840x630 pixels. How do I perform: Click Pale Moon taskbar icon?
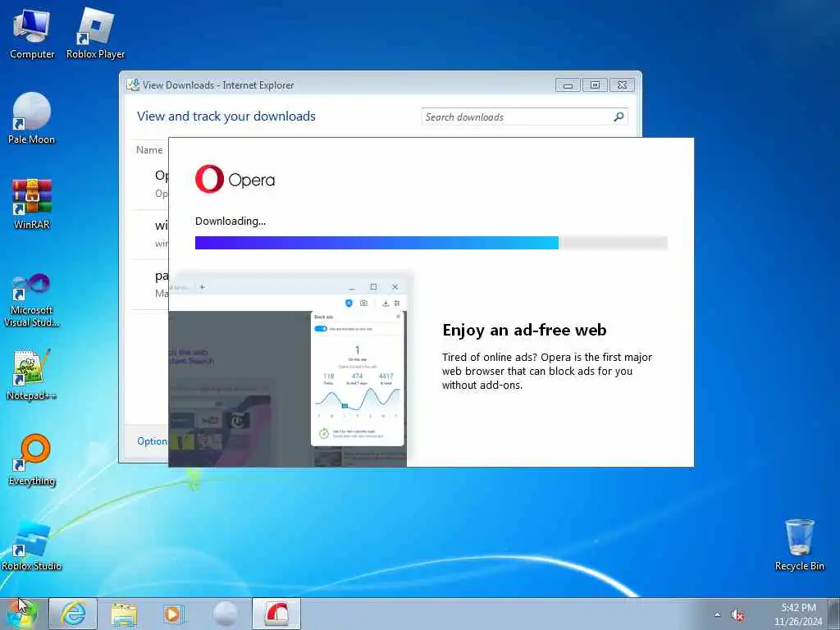[225, 614]
